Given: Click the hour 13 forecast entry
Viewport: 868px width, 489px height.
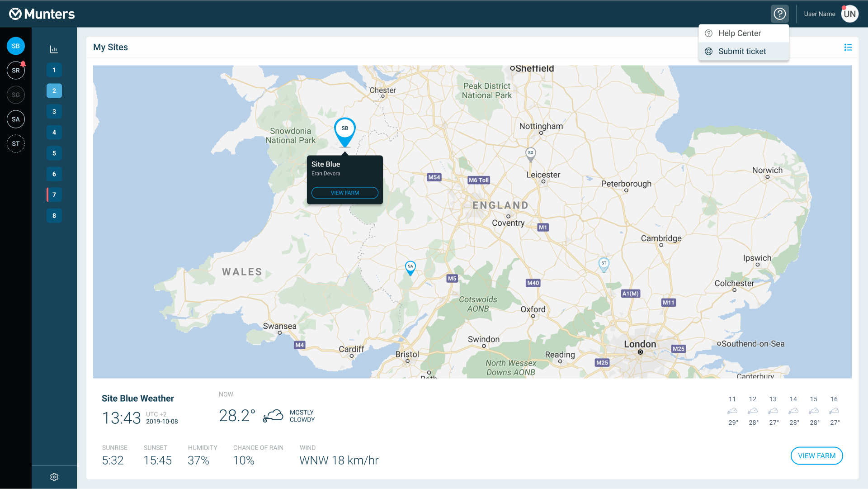Looking at the screenshot, I should pyautogui.click(x=773, y=411).
